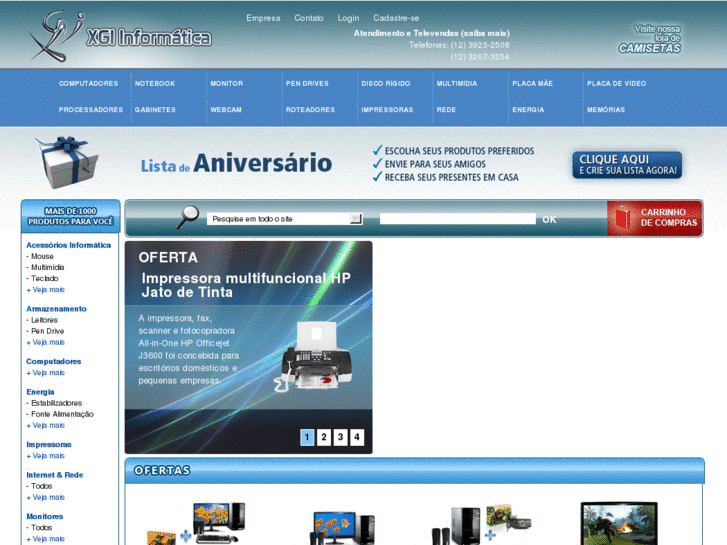Click the XGI Informática logo
This screenshot has height=545, width=727.
point(119,36)
